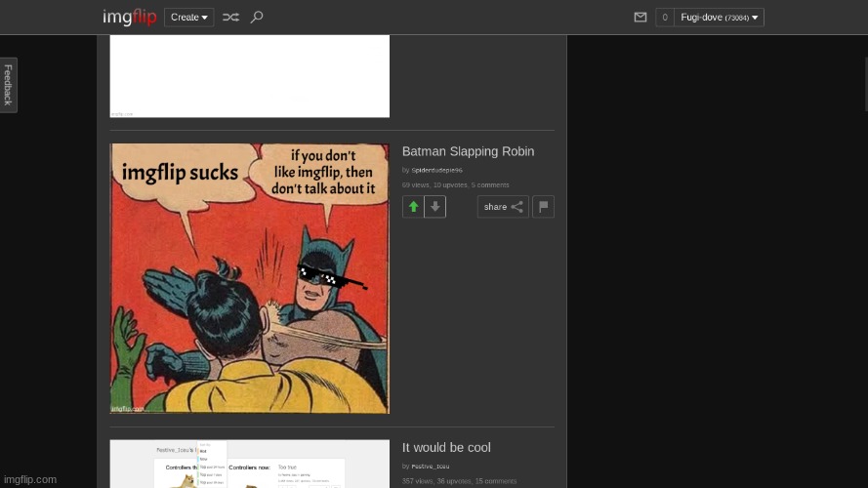
Task: Open the imgflip home logo
Action: [x=130, y=18]
